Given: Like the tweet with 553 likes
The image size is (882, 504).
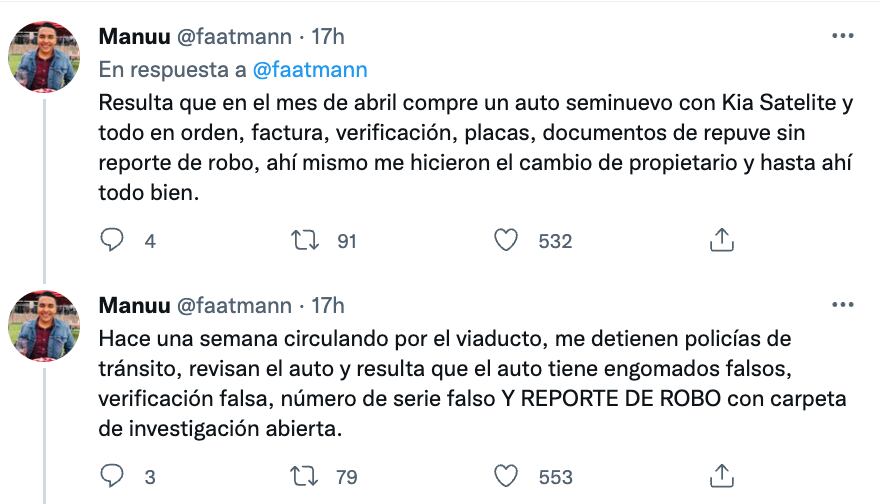Looking at the screenshot, I should pos(507,476).
